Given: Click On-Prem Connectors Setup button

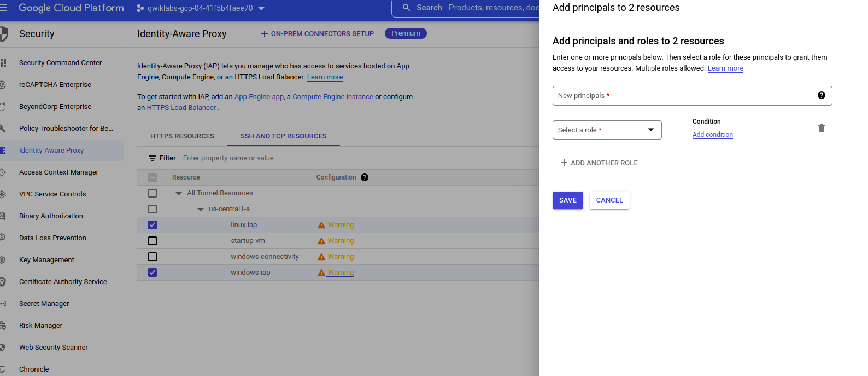Looking at the screenshot, I should pos(318,34).
